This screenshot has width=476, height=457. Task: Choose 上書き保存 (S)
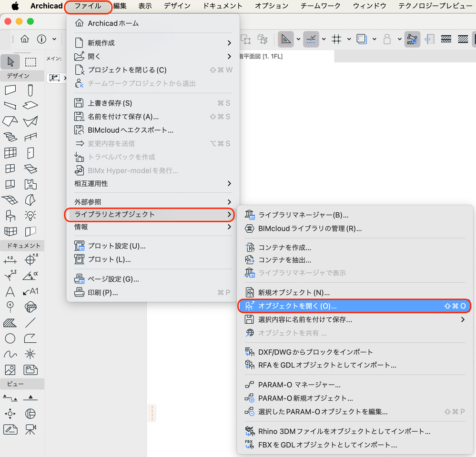[x=153, y=103]
